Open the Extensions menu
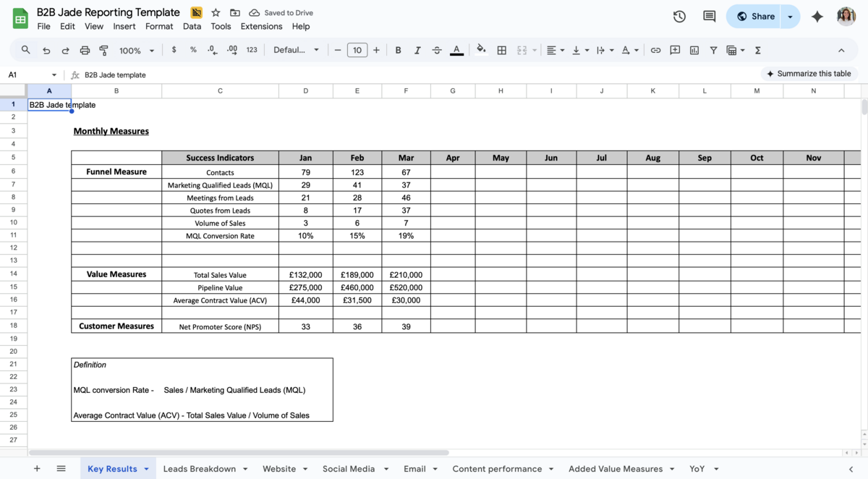868x479 pixels. (261, 26)
